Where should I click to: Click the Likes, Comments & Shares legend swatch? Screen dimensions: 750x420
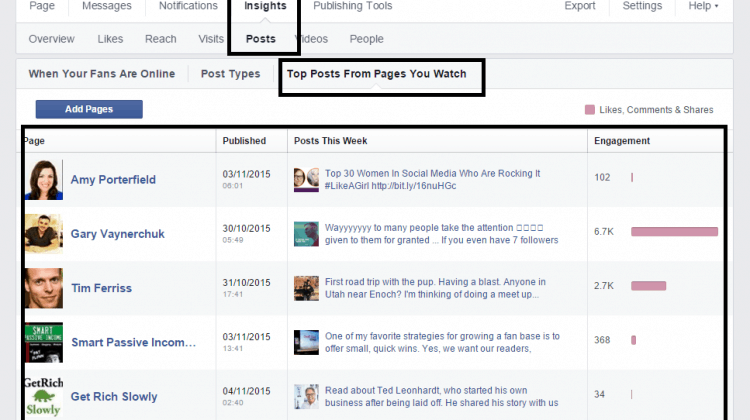click(590, 110)
